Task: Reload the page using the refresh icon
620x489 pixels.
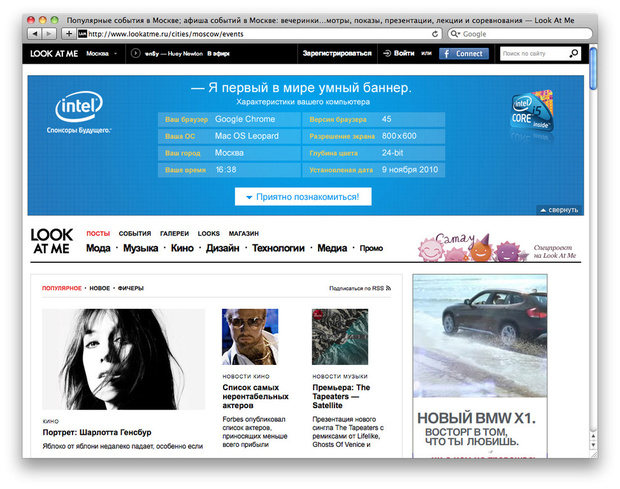Action: [x=435, y=34]
